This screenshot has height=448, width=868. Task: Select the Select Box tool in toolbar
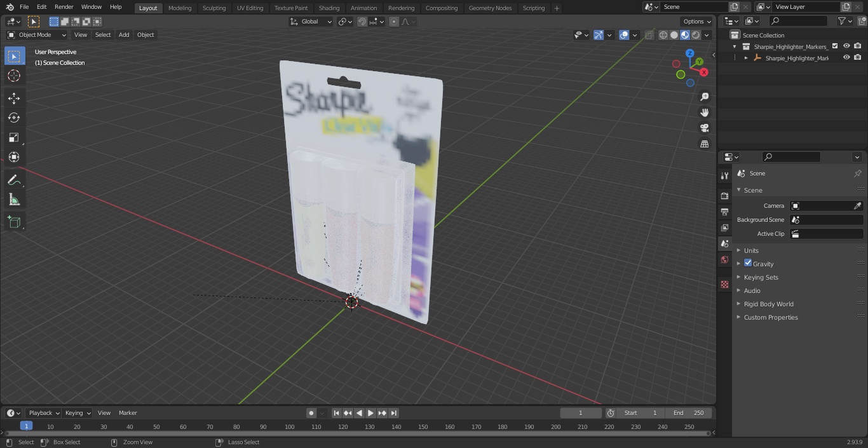14,56
